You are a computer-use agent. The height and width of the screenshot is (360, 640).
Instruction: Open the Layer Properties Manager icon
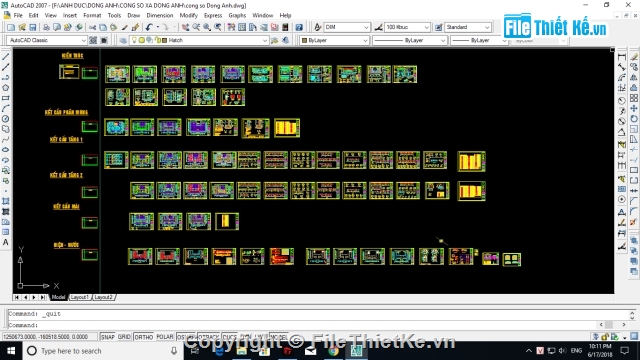(x=123, y=40)
